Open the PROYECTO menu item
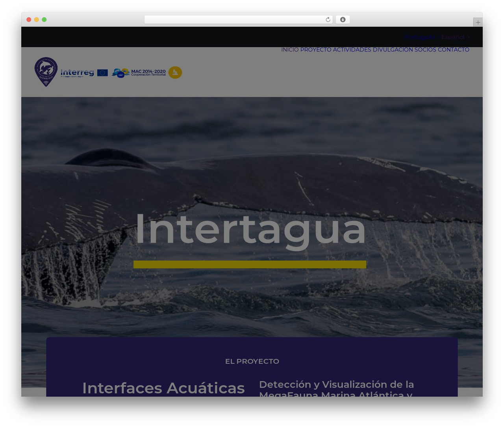The height and width of the screenshot is (427, 504). (316, 50)
